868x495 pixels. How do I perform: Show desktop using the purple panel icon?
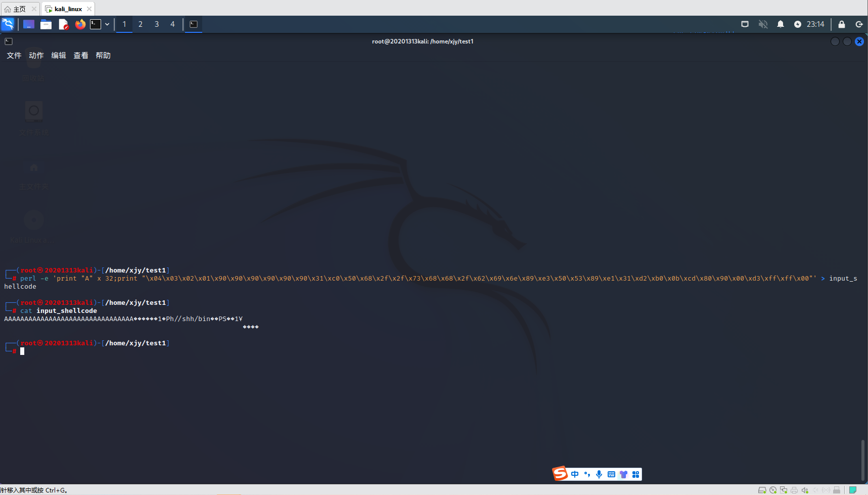point(29,24)
